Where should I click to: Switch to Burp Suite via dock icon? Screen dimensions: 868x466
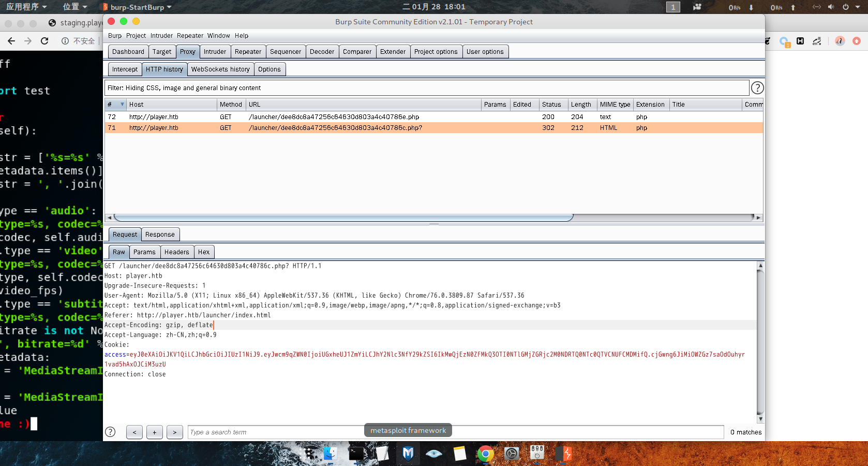pos(563,454)
